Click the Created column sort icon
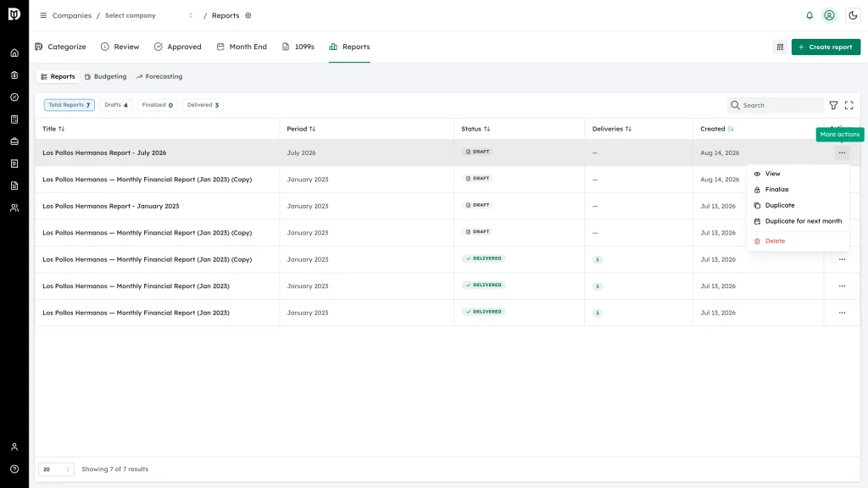This screenshot has width=868, height=488. coord(731,129)
